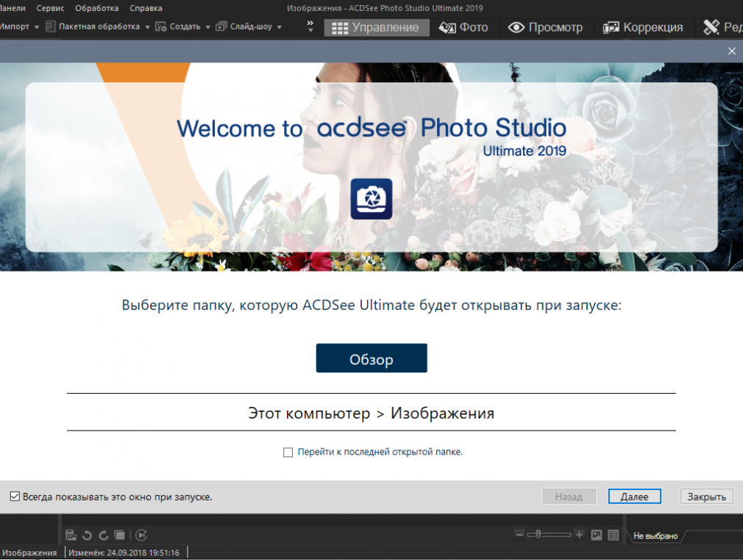Screen dimensions: 743x560
Task: Click the Изменён: 24.09.2018 19:51:16 status
Action: coord(124,553)
